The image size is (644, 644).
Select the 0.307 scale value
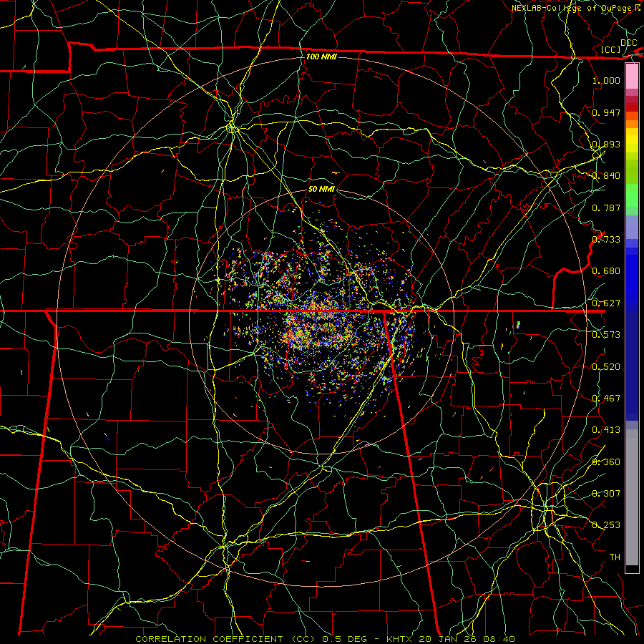[x=606, y=493]
